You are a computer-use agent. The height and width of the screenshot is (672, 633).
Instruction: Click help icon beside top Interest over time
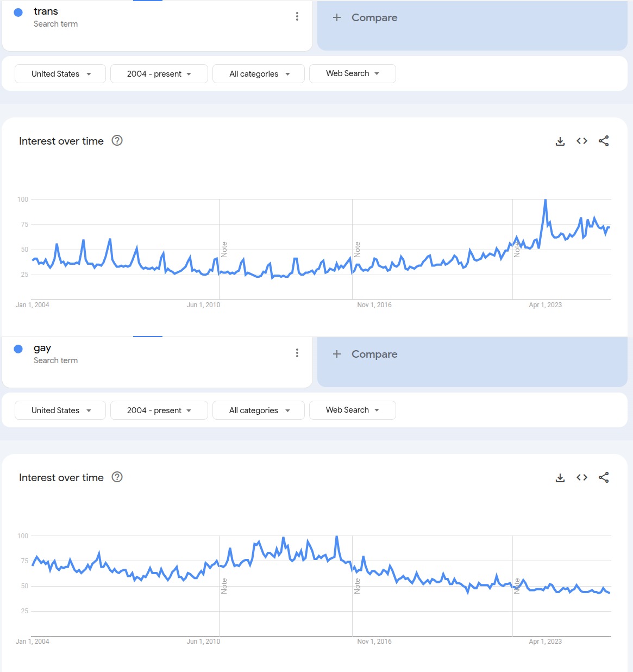[117, 140]
